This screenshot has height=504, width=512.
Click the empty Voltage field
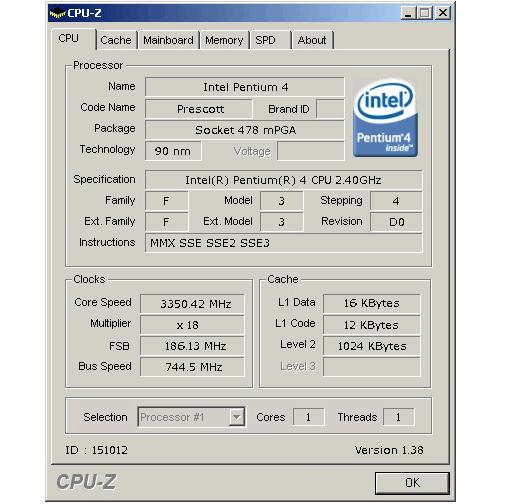click(x=311, y=151)
